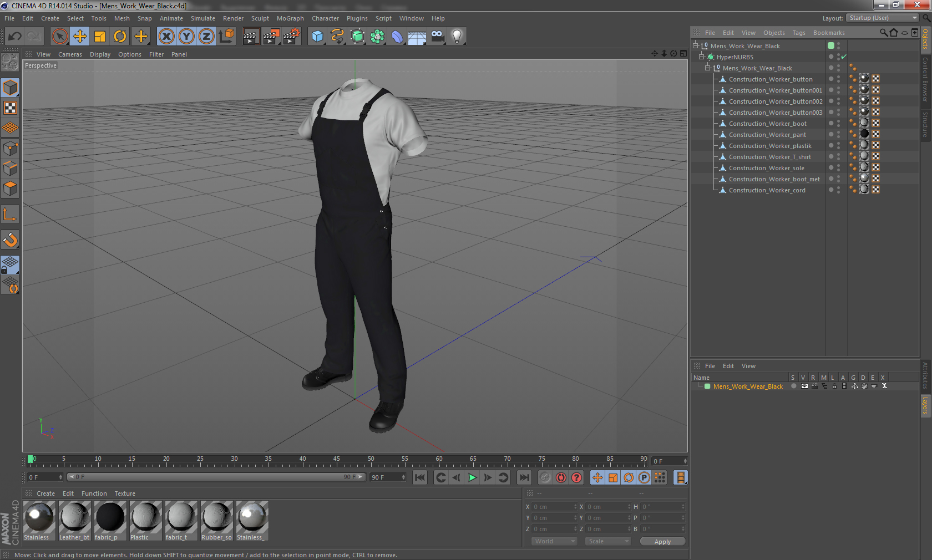
Task: Collapse nested Mens_Work_Wear_Black null node
Action: (x=707, y=68)
